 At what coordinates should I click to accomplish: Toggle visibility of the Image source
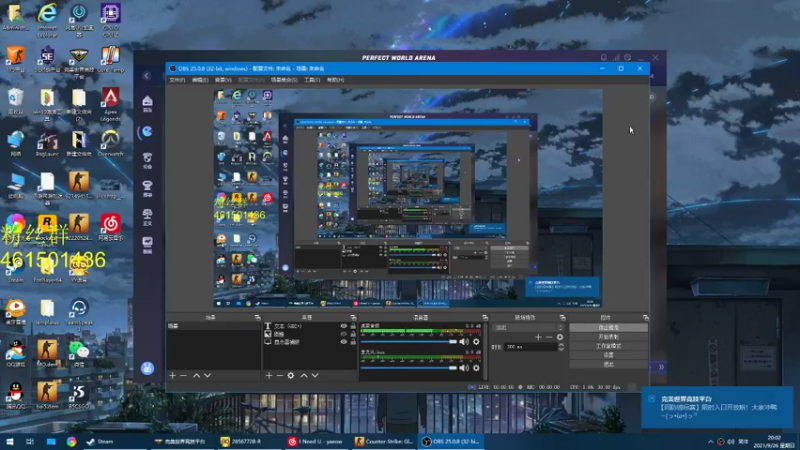pos(343,334)
